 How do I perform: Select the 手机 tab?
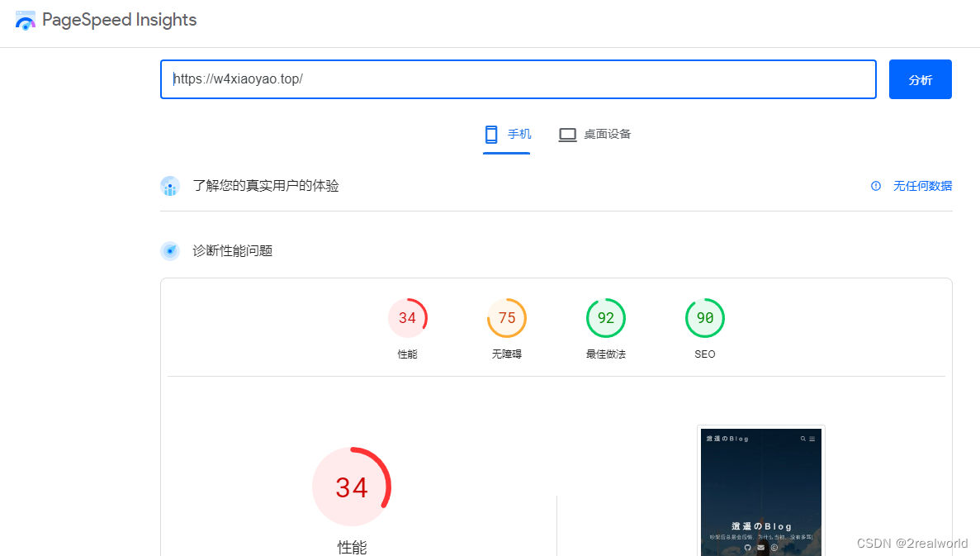coord(507,134)
